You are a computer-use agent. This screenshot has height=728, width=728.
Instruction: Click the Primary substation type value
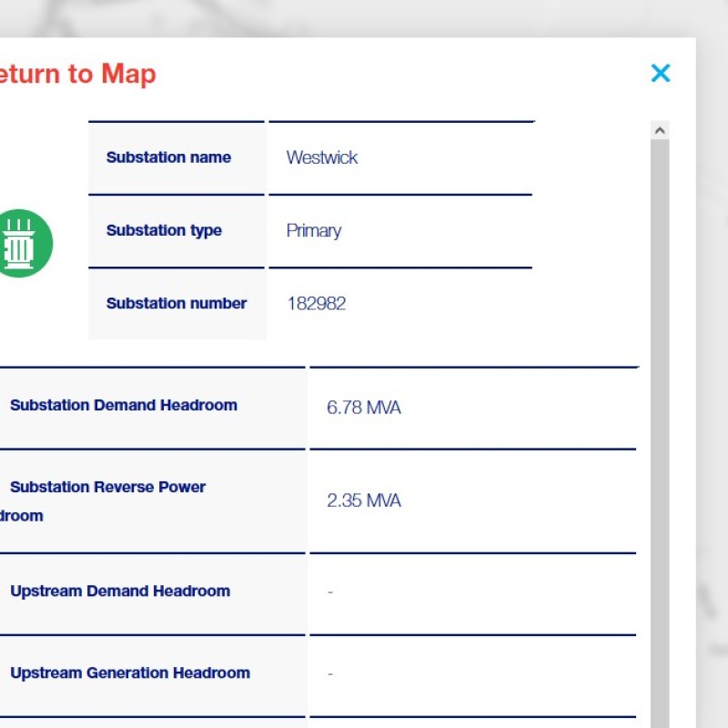314,230
